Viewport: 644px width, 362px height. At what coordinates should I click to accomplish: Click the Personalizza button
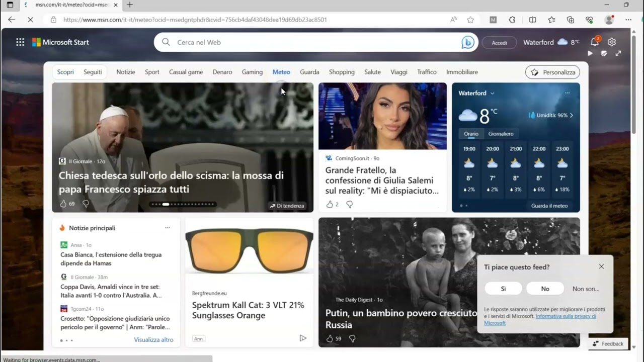click(x=552, y=72)
